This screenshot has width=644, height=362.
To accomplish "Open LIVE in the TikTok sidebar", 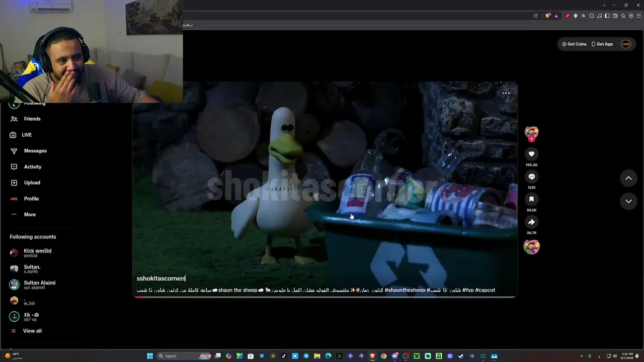I will coord(27,135).
